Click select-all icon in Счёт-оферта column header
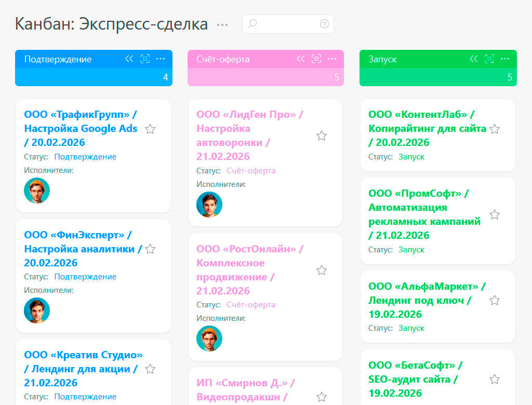Screen dimensions: 532x405 (x=316, y=59)
